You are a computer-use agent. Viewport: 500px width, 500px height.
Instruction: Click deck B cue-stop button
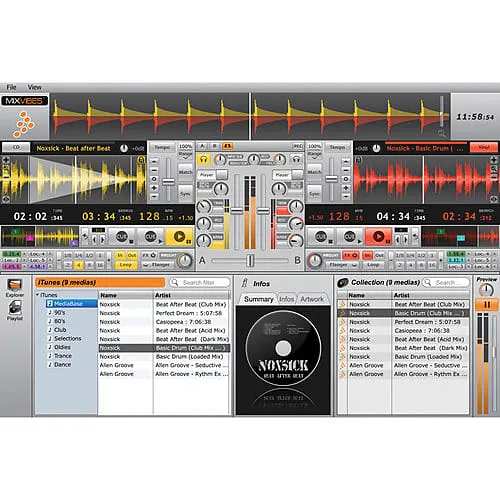(321, 237)
